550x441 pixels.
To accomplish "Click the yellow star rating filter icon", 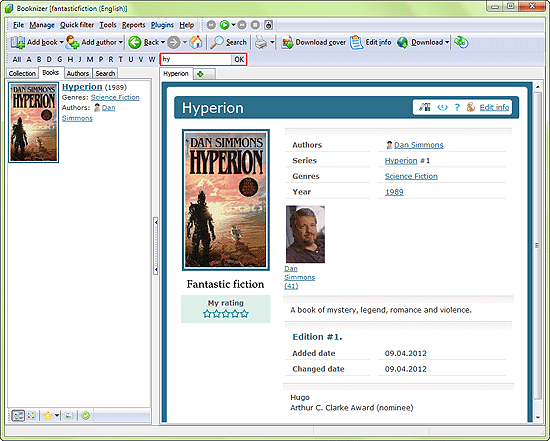I will click(48, 416).
